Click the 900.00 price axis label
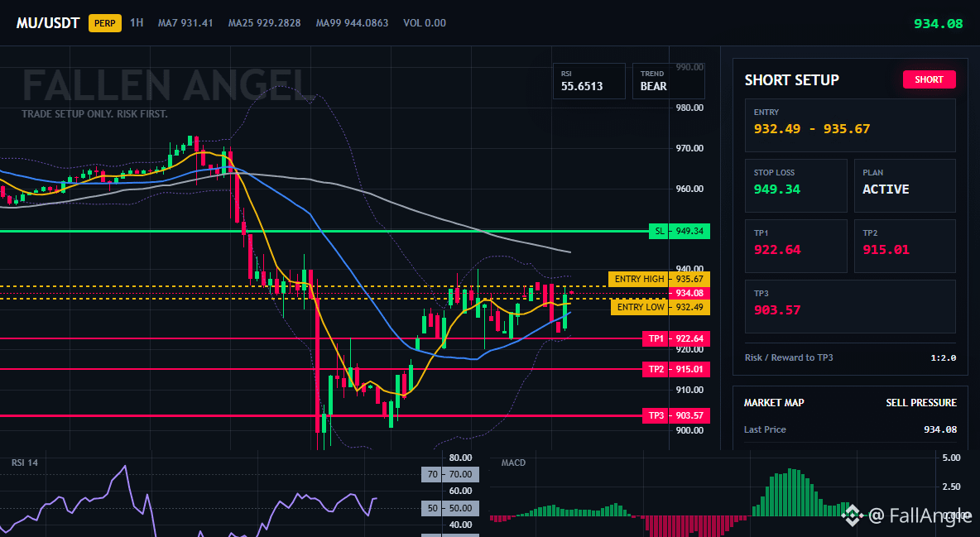 tap(689, 430)
